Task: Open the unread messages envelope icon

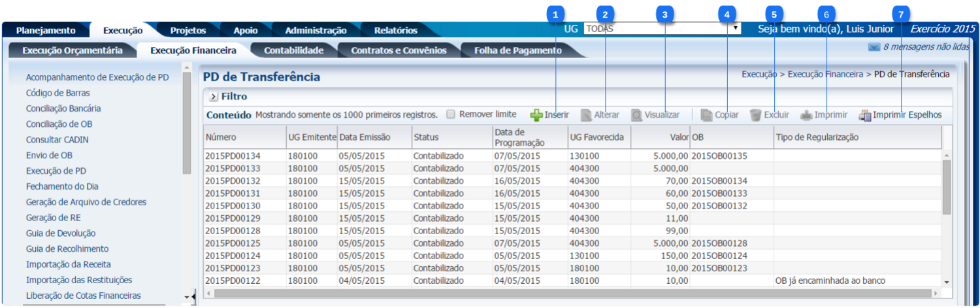Action: [x=874, y=47]
